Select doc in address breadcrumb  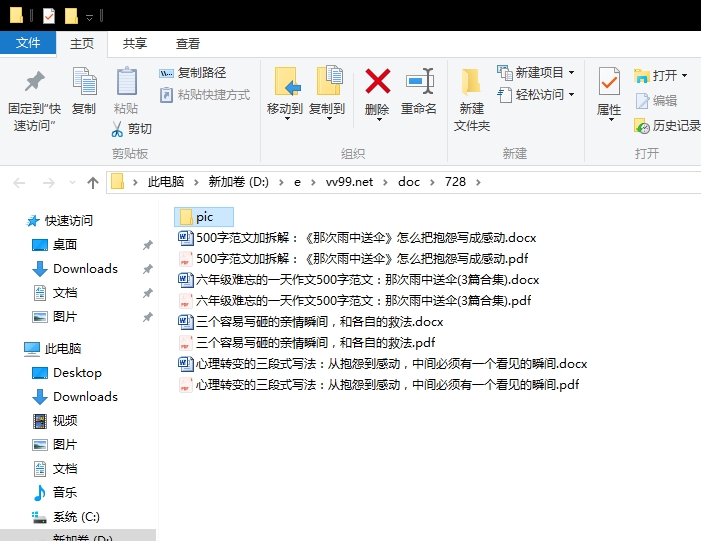coord(409,182)
